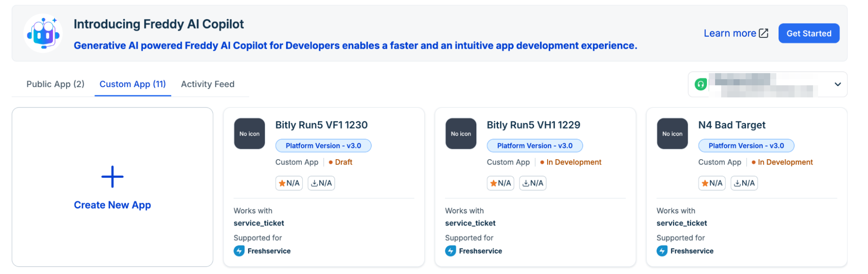Click the Draft status on Bitly Run5 VF1 1230
Image resolution: width=868 pixels, height=274 pixels.
(340, 162)
